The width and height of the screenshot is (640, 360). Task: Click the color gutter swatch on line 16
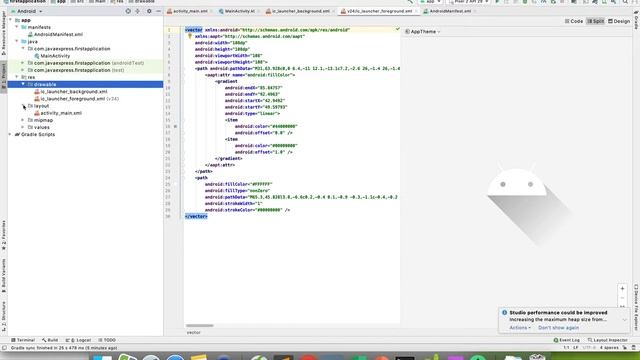pyautogui.click(x=176, y=127)
